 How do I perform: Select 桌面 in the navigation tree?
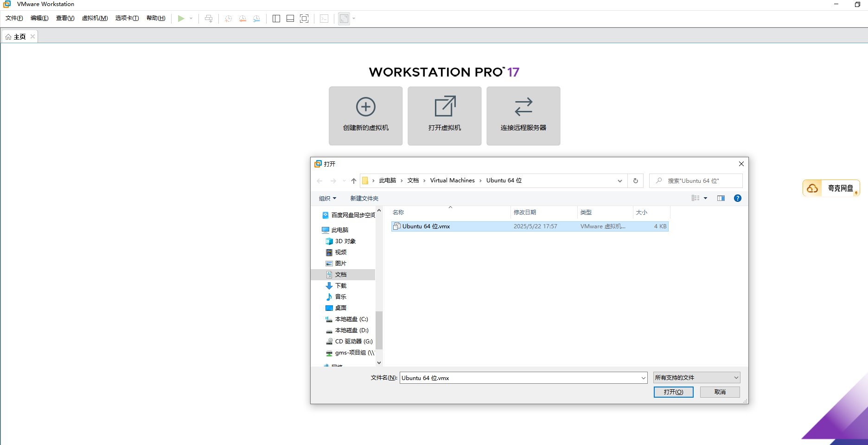click(x=336, y=308)
